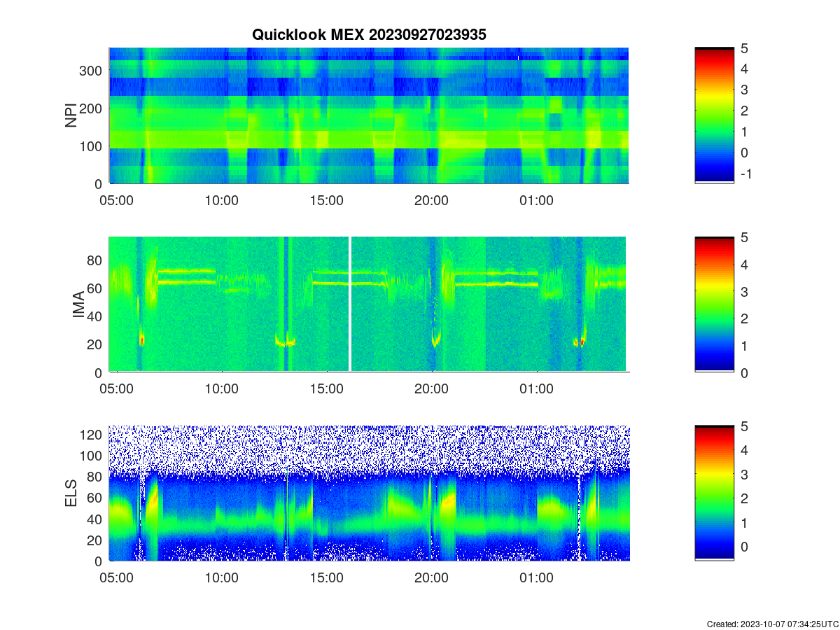Viewport: 840px width, 630px height.
Task: Click the 05:00 tick under NPI panel
Action: [x=117, y=200]
